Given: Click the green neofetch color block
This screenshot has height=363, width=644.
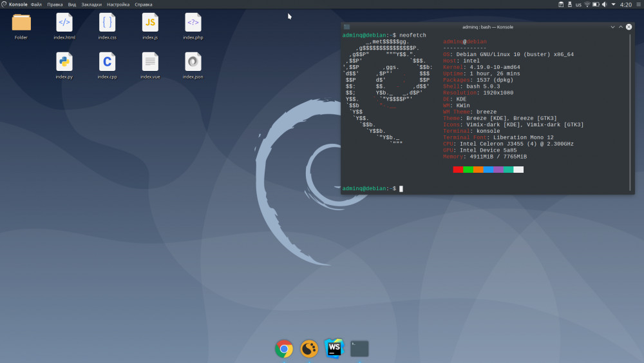Looking at the screenshot, I should [x=468, y=170].
